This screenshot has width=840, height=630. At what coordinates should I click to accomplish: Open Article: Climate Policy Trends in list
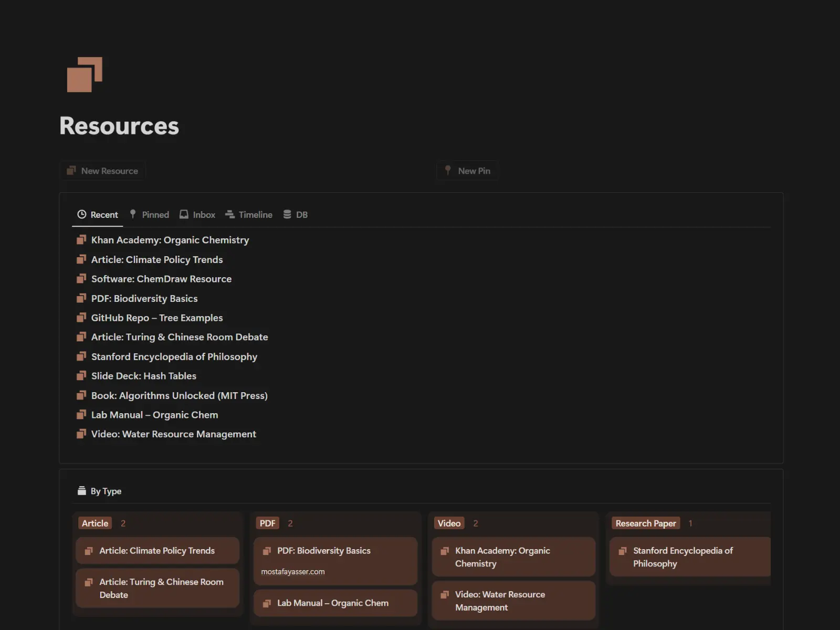[x=157, y=259]
